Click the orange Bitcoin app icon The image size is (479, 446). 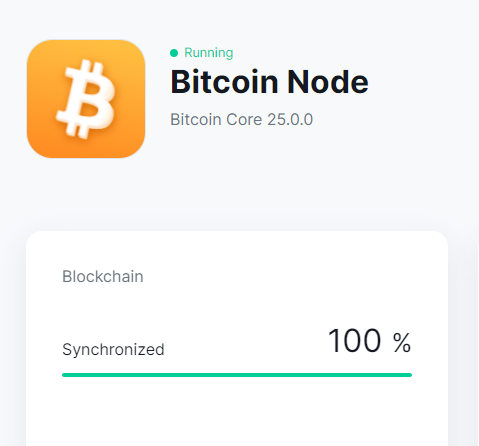coord(86,99)
